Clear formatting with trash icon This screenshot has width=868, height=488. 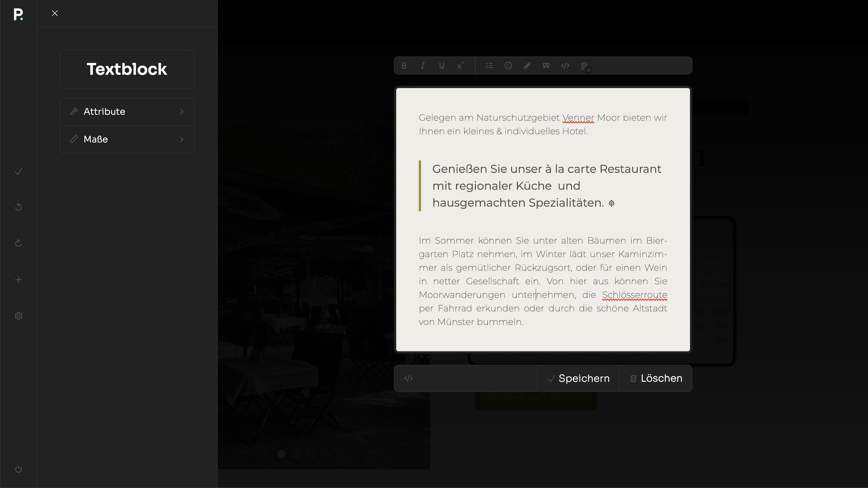[x=585, y=66]
